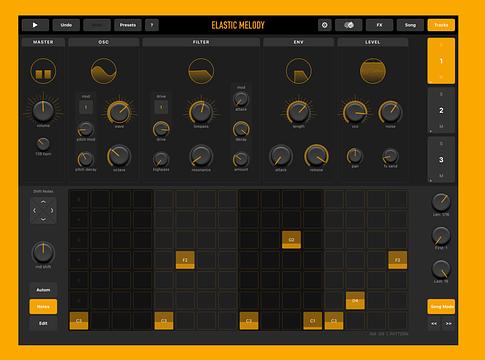Click the filter drive knob
This screenshot has width=485, height=360.
click(161, 129)
